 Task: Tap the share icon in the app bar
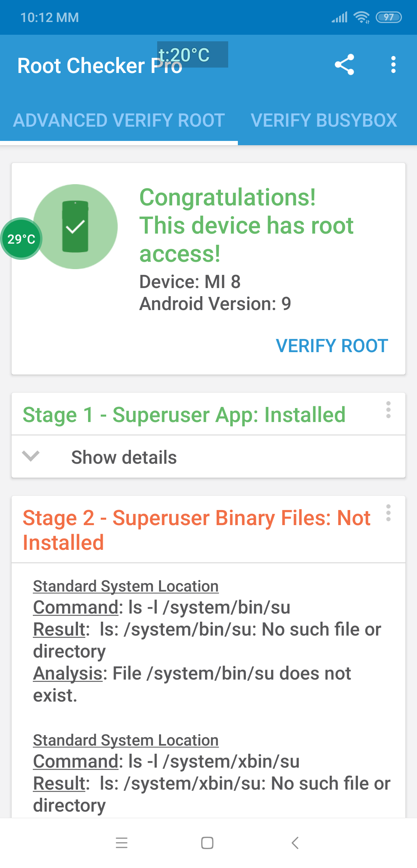coord(344,64)
